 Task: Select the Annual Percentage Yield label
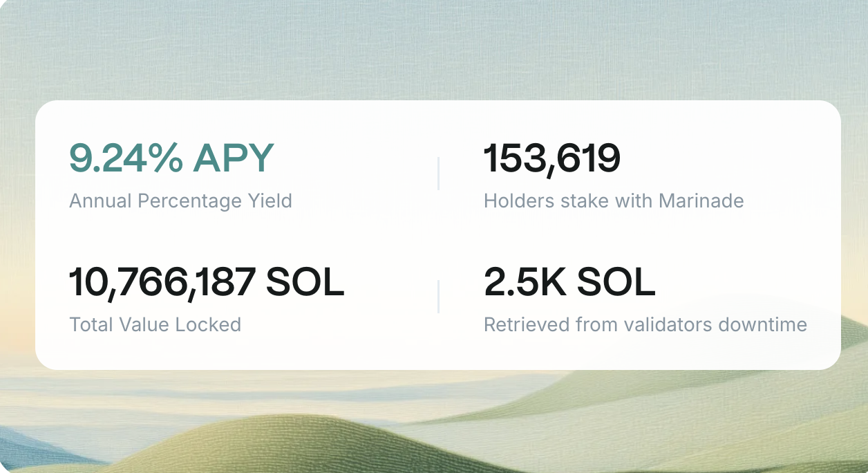click(180, 201)
